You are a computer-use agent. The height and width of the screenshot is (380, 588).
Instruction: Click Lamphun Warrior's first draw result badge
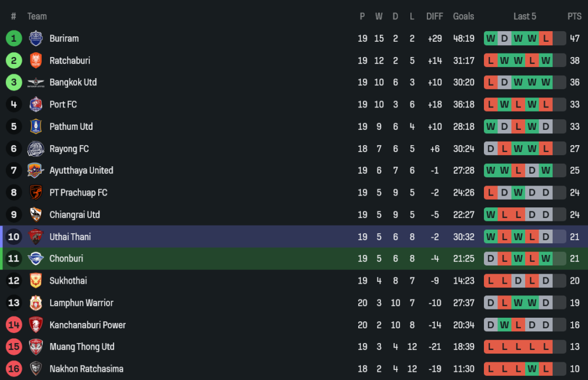pyautogui.click(x=490, y=302)
